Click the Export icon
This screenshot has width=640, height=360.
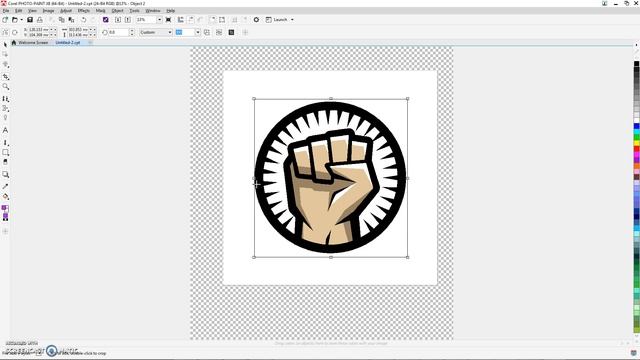[128, 20]
